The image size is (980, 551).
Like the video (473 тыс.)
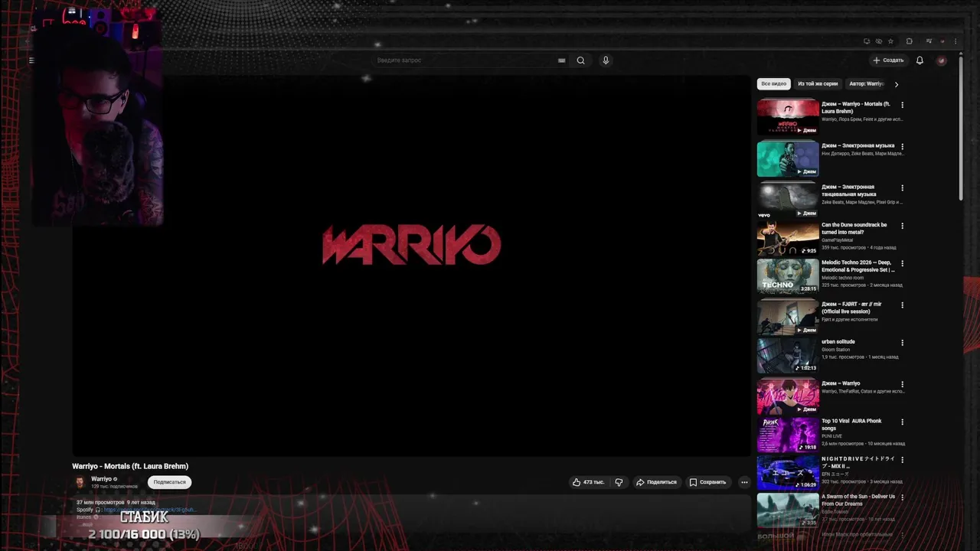(x=588, y=482)
